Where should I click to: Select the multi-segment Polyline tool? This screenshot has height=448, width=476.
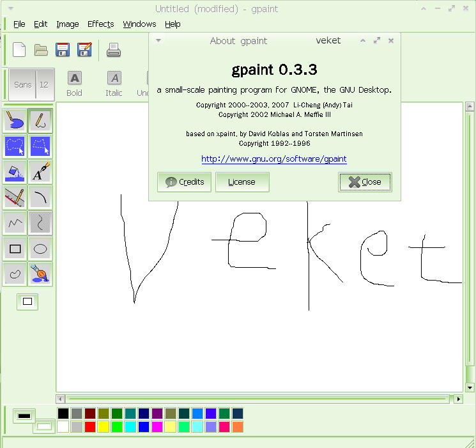coord(15,223)
